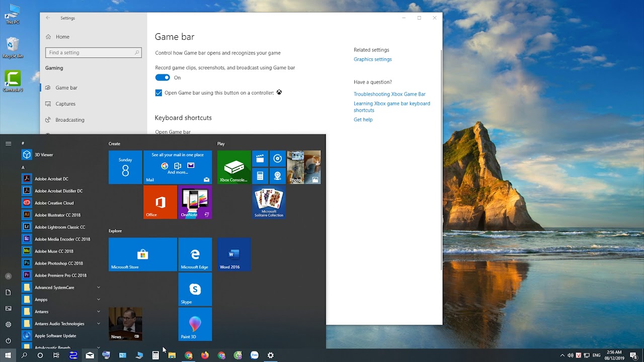Launch Adobe Muse CC 2018
This screenshot has width=644, height=362.
(61, 251)
